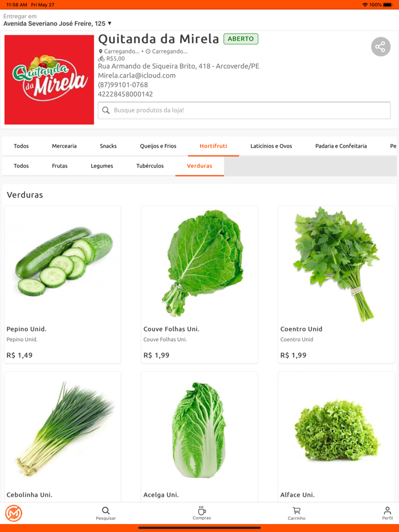
Task: Select the Legumes subcategory tab
Action: pos(102,166)
